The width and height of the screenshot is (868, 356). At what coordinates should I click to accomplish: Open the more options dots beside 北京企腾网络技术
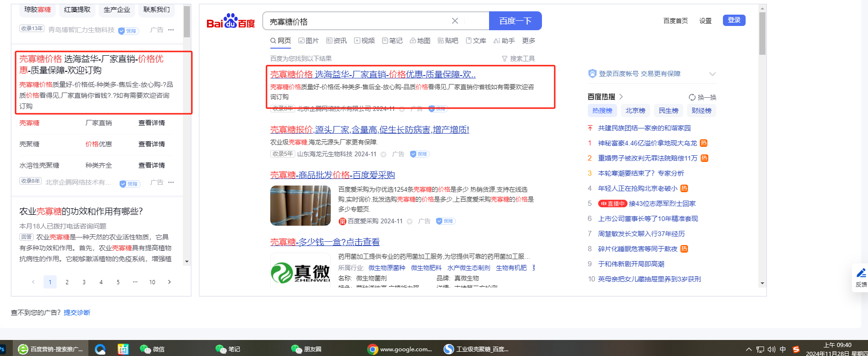(x=171, y=182)
